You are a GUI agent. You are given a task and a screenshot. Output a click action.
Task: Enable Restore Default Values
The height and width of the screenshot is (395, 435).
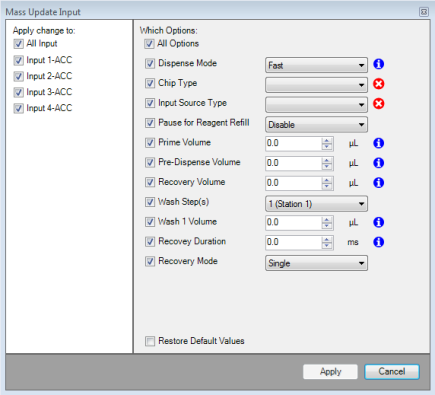[x=150, y=341]
